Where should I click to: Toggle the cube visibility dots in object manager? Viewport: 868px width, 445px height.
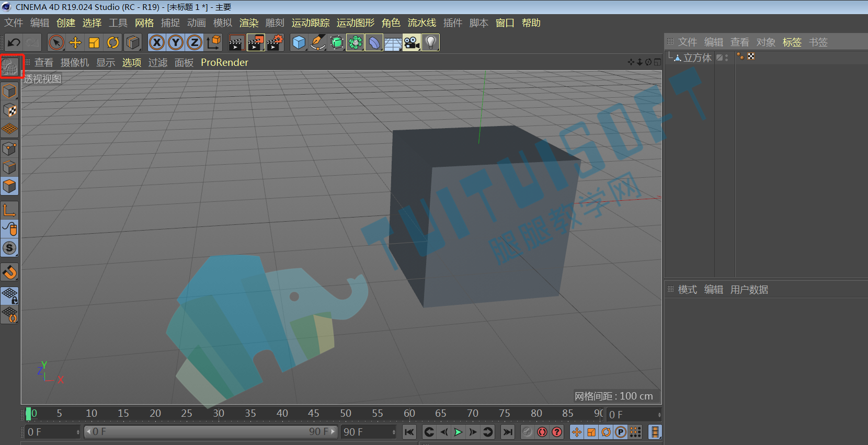726,58
